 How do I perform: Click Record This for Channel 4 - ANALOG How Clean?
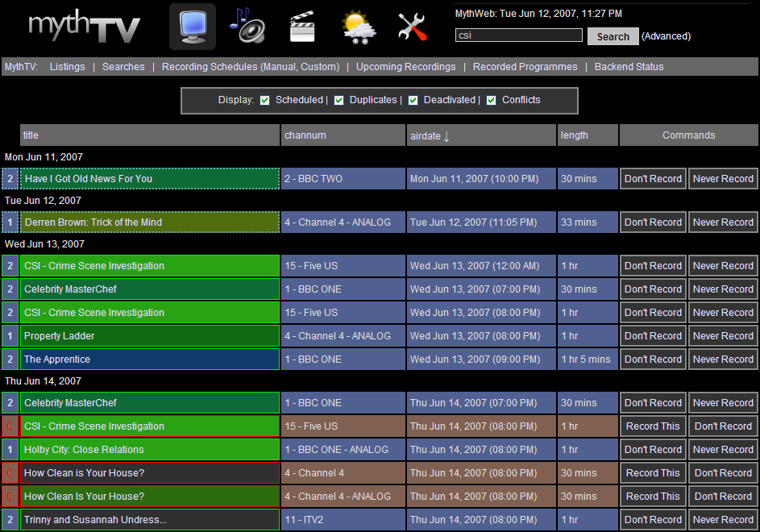click(x=653, y=497)
